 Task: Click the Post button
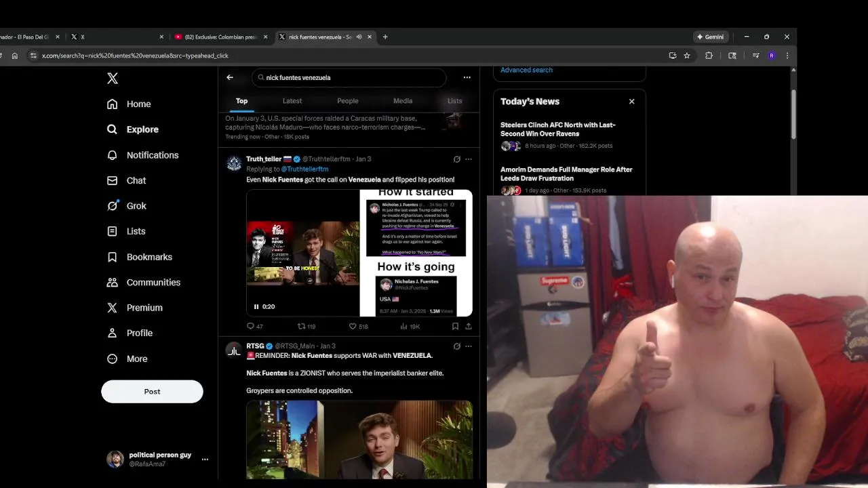pos(152,391)
